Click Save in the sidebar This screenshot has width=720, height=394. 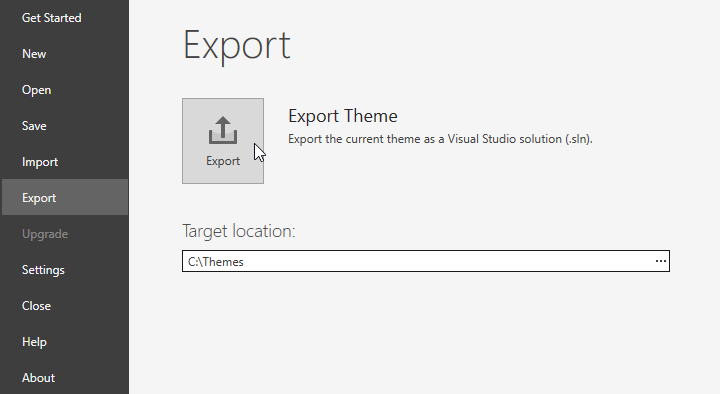[64, 126]
